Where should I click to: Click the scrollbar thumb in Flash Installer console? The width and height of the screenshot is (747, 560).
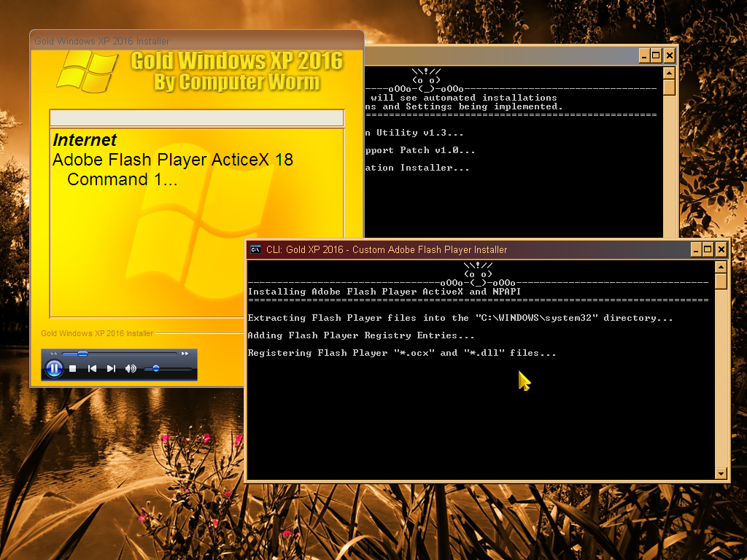click(x=721, y=281)
